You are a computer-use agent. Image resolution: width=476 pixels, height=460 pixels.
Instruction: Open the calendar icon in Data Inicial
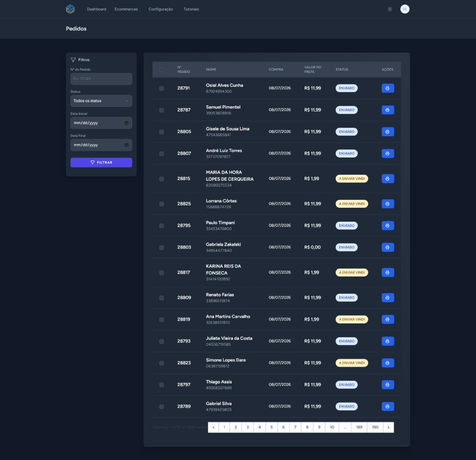tap(126, 123)
